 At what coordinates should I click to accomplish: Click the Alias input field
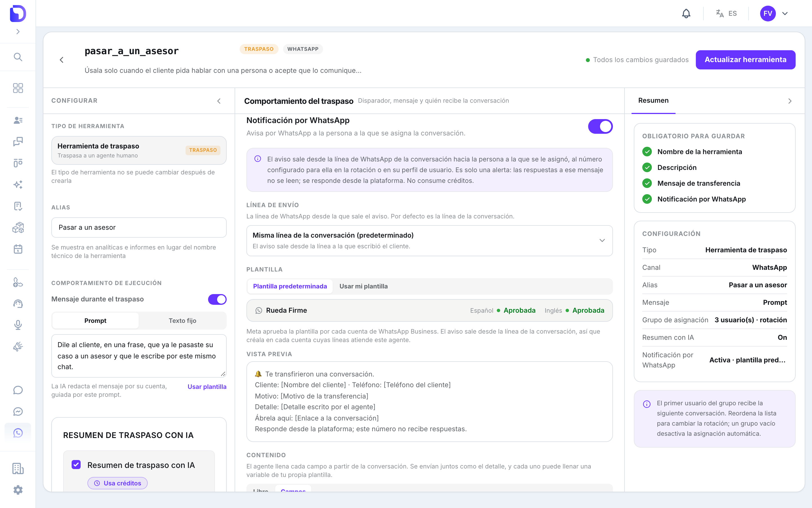pos(139,227)
